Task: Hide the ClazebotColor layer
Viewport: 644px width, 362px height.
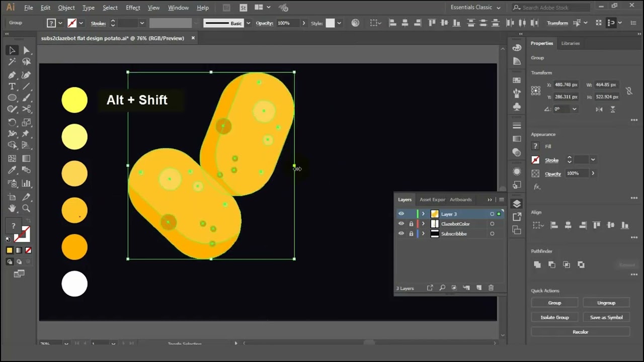Action: 401,224
